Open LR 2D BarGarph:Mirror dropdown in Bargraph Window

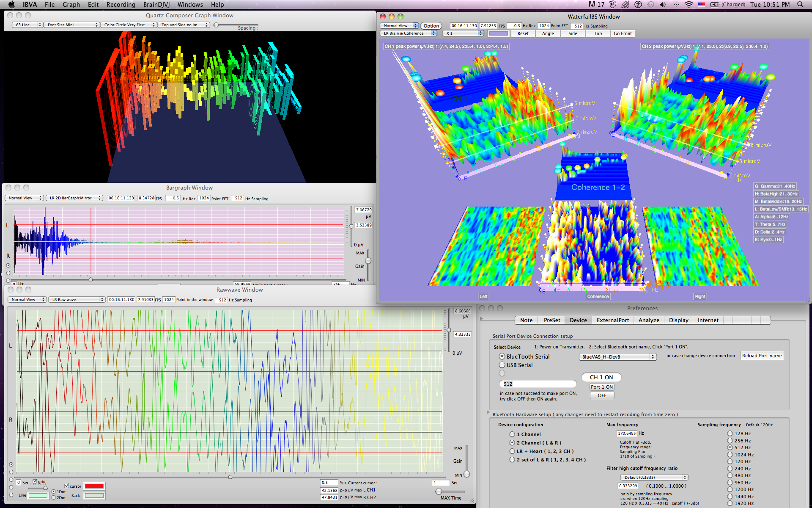(x=74, y=198)
